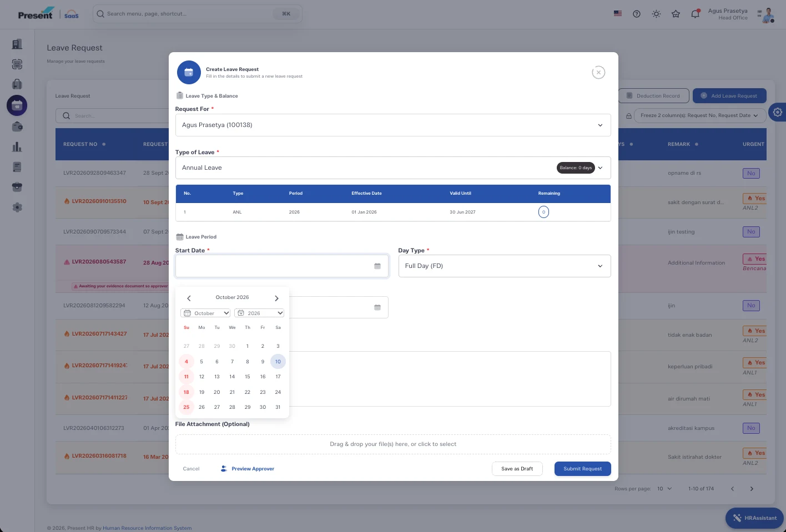Click the file attachment drop zone
This screenshot has width=786, height=532.
click(393, 444)
